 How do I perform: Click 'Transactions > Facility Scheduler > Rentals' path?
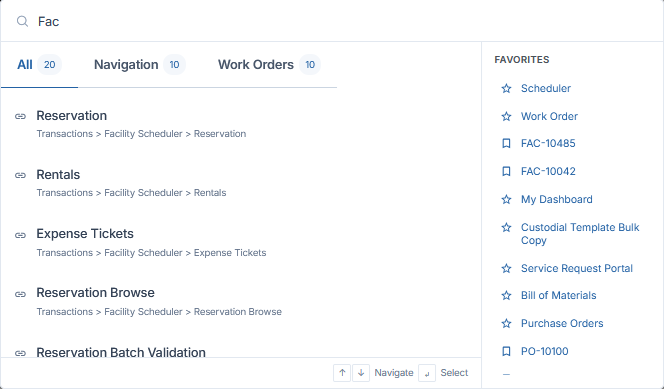(x=131, y=193)
